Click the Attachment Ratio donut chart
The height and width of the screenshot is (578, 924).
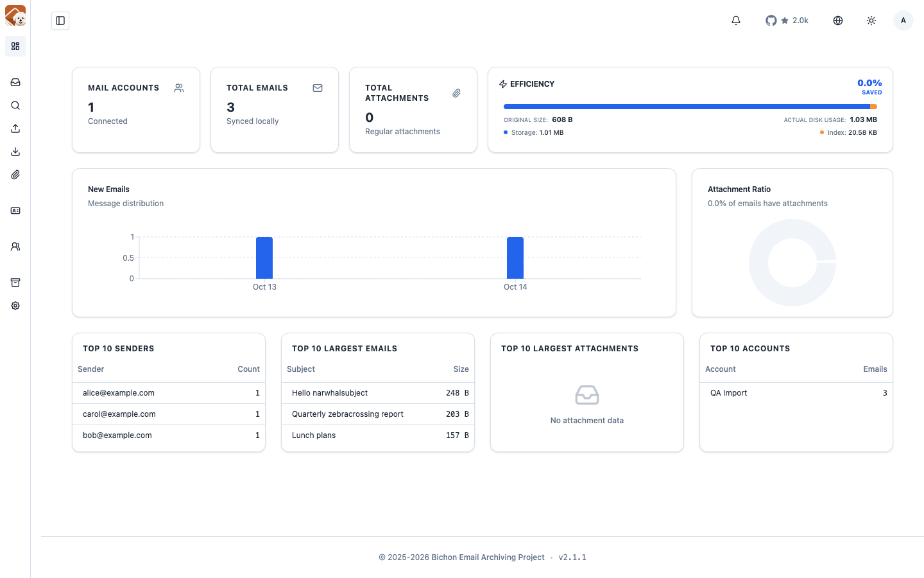pyautogui.click(x=792, y=263)
